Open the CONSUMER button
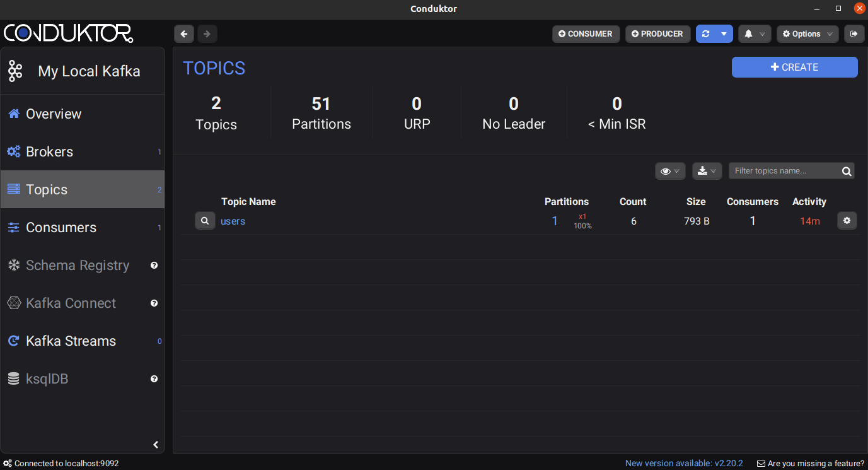 (x=586, y=34)
